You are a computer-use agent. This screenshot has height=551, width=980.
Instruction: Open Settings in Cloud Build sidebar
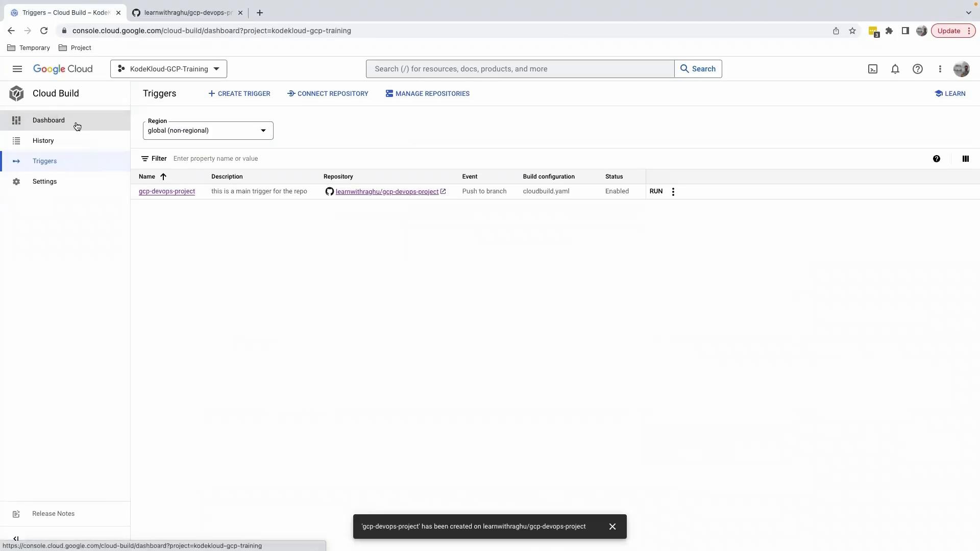click(x=44, y=182)
